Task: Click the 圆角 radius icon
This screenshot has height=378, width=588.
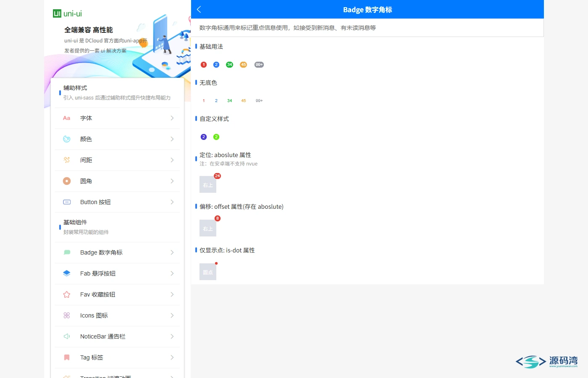Action: click(x=67, y=181)
